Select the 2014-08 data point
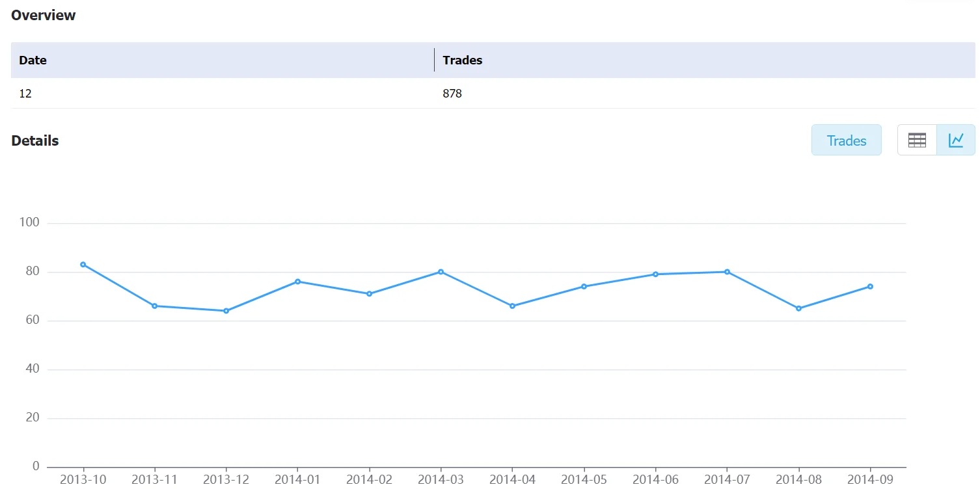980x491 pixels. pyautogui.click(x=799, y=308)
